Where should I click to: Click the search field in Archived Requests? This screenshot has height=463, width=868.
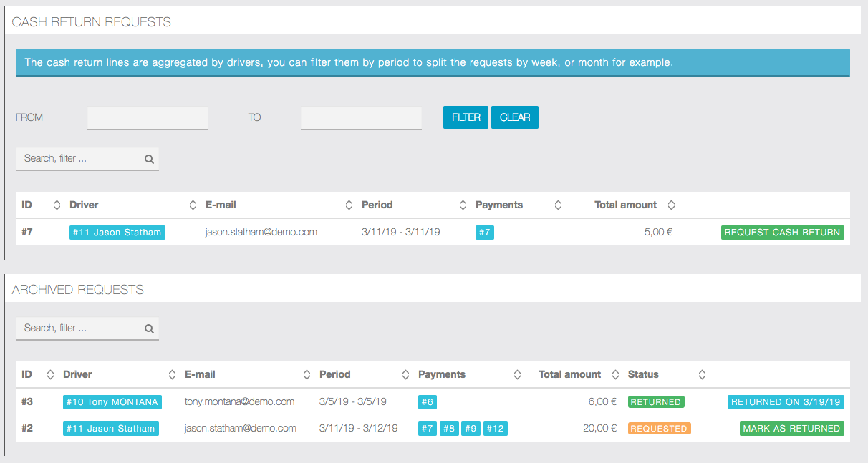tap(80, 328)
